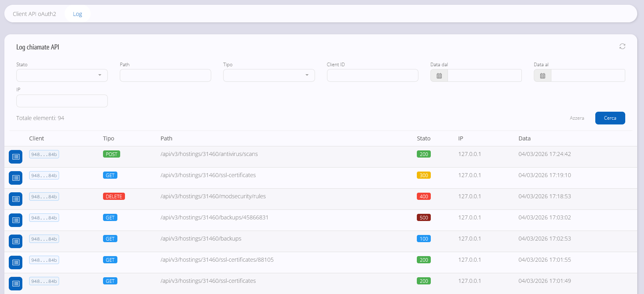Switch to the Client API oAuth2 tab
The image size is (644, 294).
point(34,14)
